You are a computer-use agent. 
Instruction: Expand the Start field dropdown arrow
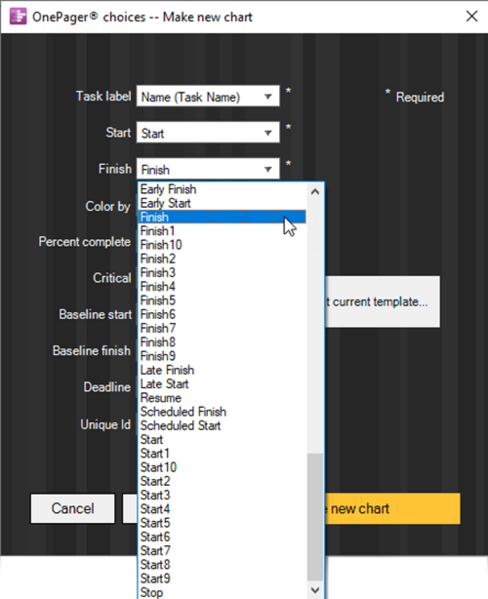pos(268,133)
